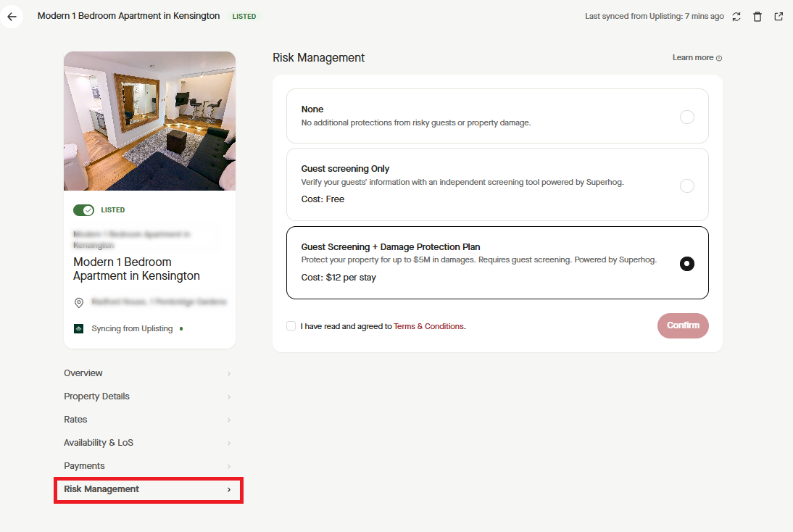Open the Risk Management section
Image resolution: width=793 pixels, height=532 pixels.
tap(148, 489)
